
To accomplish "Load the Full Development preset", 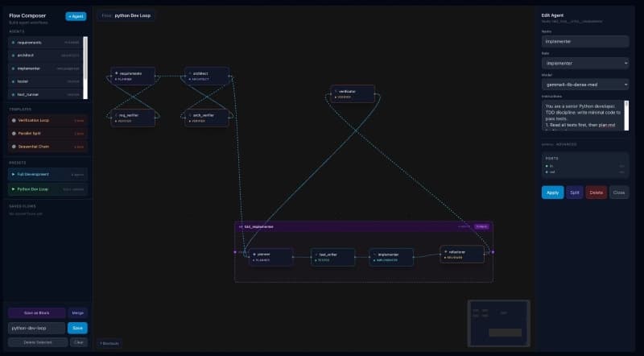I will (x=47, y=174).
